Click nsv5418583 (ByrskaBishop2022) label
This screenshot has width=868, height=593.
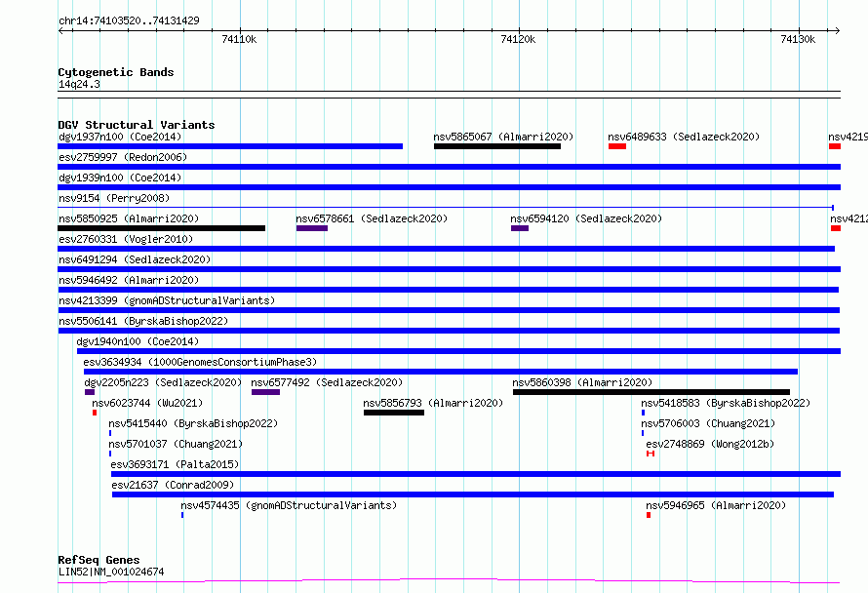point(726,403)
